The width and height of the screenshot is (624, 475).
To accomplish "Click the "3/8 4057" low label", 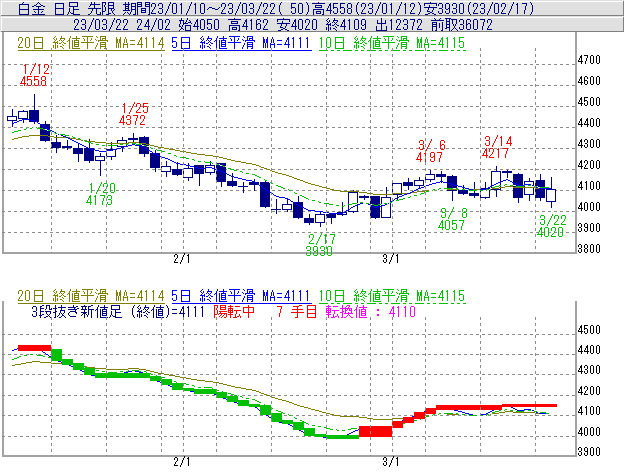I will [452, 219].
